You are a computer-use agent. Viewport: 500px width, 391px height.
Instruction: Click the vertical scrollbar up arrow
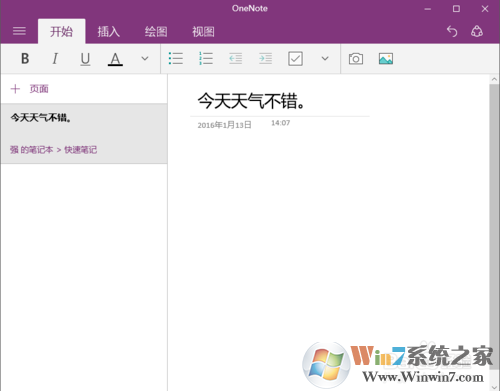(x=494, y=79)
